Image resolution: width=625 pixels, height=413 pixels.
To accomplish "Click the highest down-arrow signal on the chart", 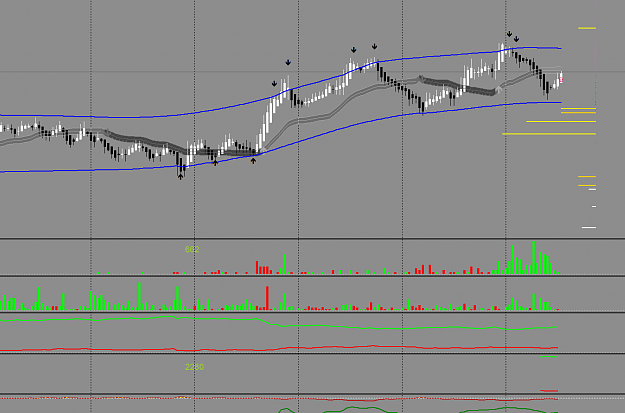I will [509, 34].
